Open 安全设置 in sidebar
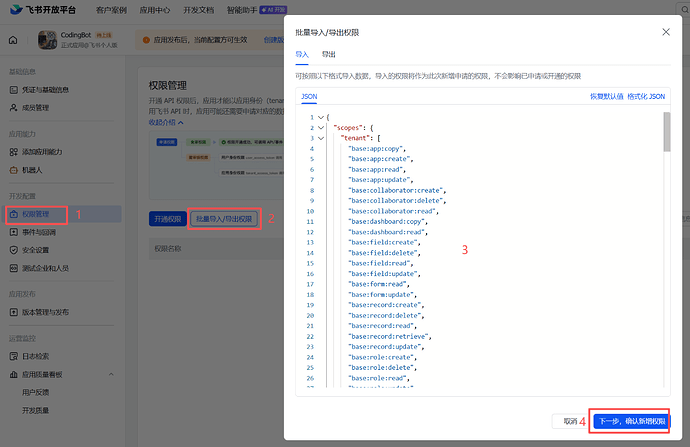Viewport: 690px width, 447px height. point(36,250)
